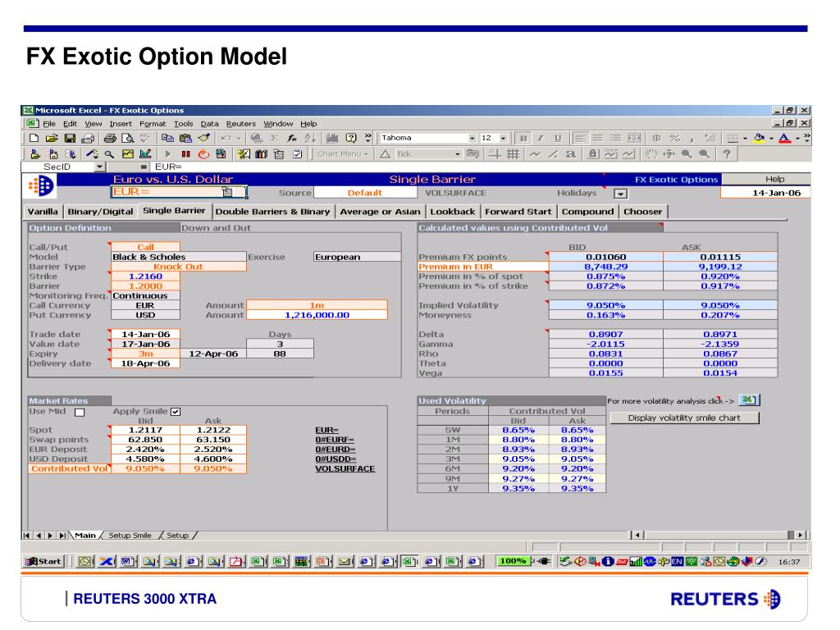Open the Holidays dropdown arrow
Screen dimensions: 840x630
(620, 194)
